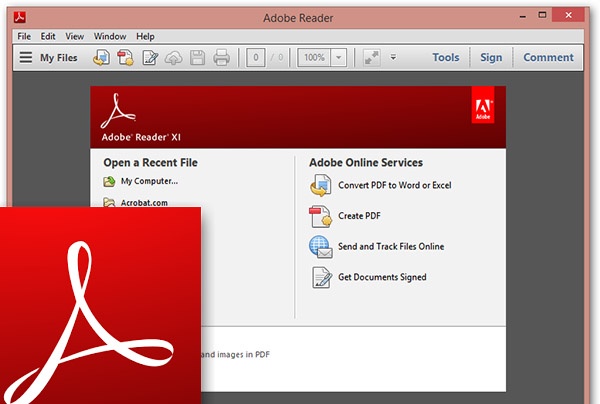Expand the toolbar customize arrow
The width and height of the screenshot is (600, 404).
[x=393, y=58]
